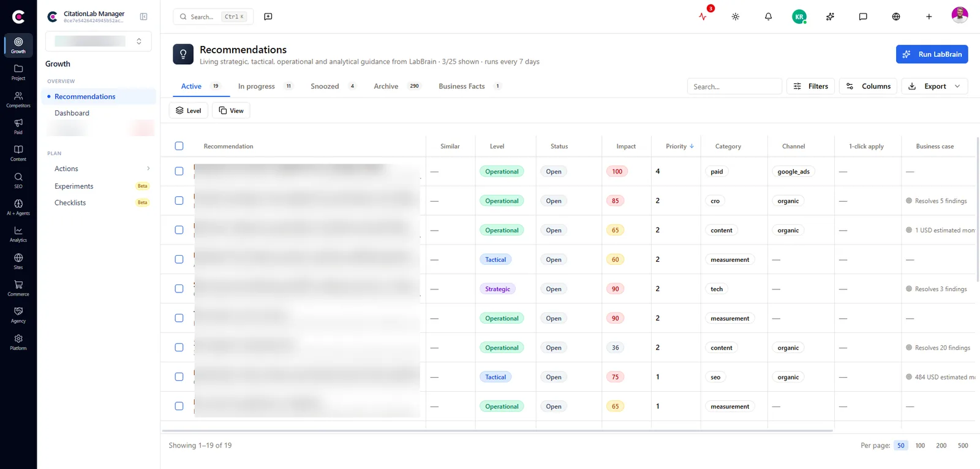
Task: Open the View options dropdown
Action: [231, 110]
